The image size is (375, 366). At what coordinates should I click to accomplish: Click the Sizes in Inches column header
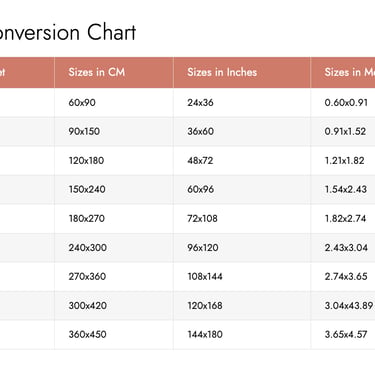pyautogui.click(x=242, y=72)
